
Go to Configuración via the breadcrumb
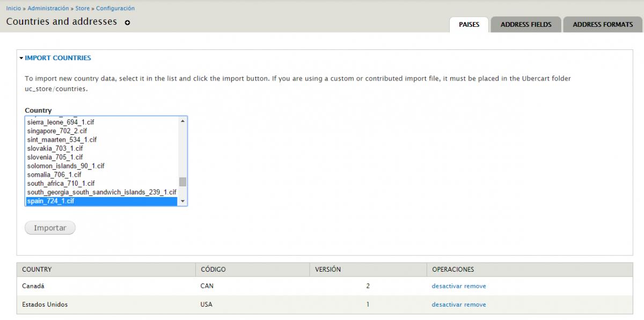tap(115, 8)
